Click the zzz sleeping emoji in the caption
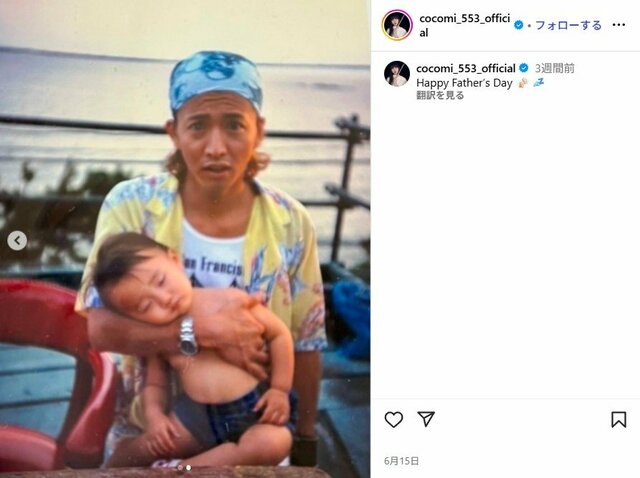Screen dimensions: 640x478 (538, 83)
